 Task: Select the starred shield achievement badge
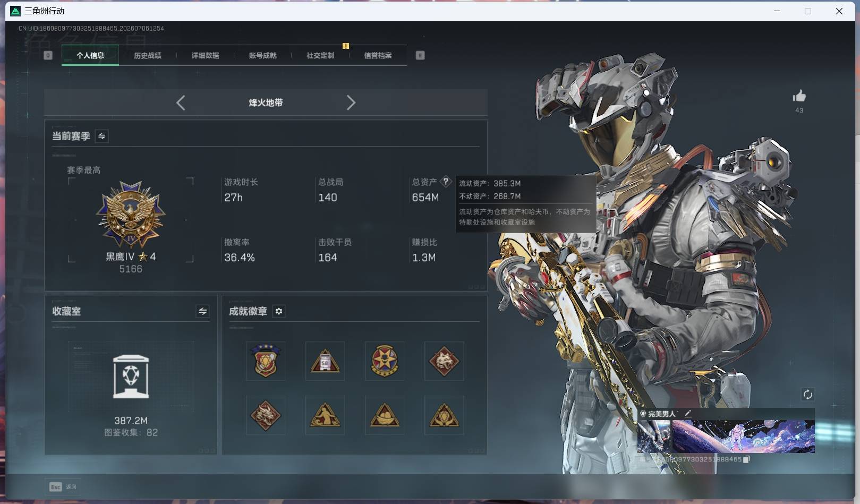(266, 361)
